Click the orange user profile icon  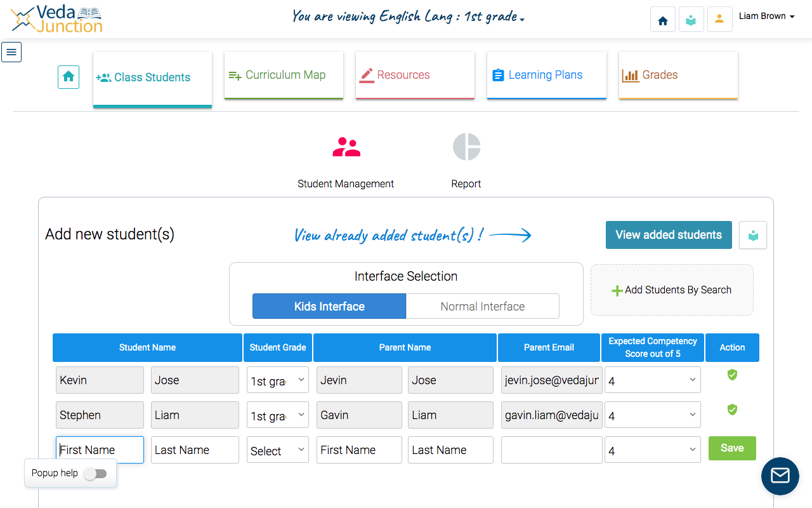(719, 20)
